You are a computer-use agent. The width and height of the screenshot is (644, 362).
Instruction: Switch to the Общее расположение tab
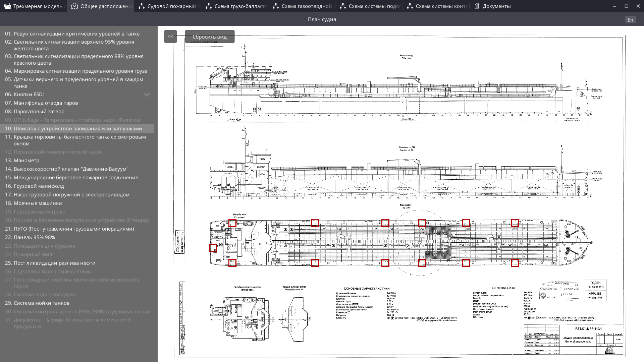tap(101, 6)
